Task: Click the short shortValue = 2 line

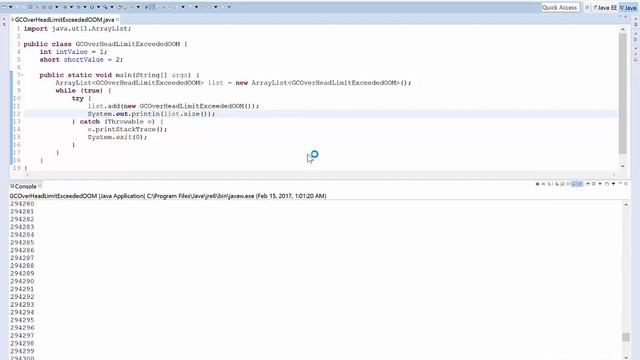Action: point(81,60)
